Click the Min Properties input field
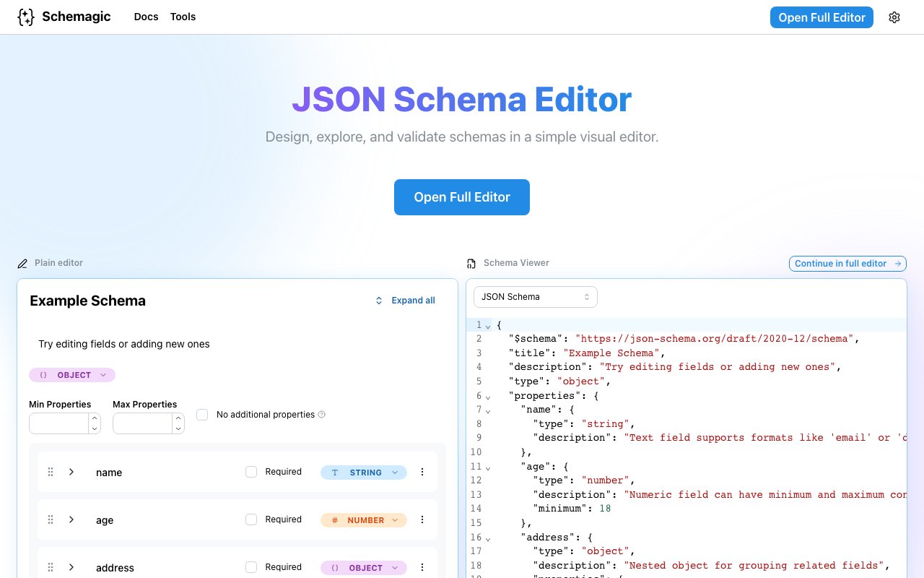Screen dimensions: 924x578 59,423
